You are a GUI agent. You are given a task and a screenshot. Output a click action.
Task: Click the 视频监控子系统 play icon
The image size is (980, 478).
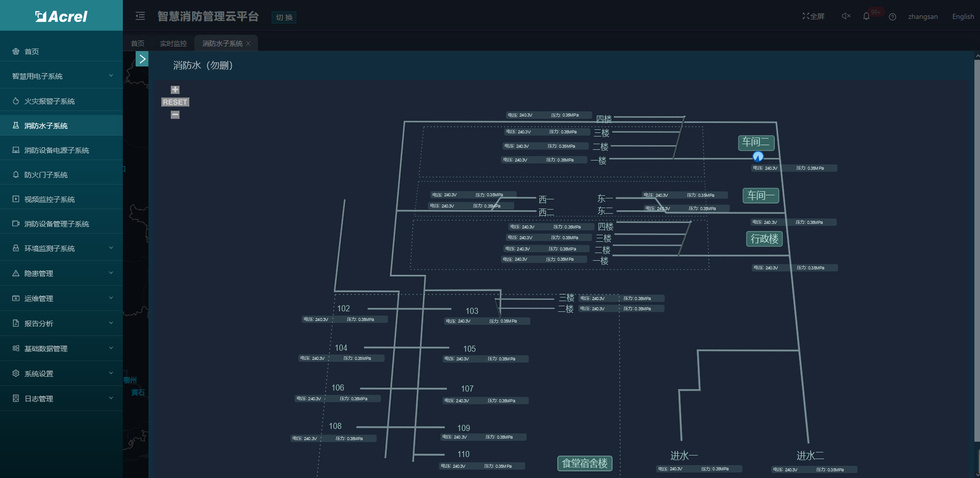coord(16,199)
